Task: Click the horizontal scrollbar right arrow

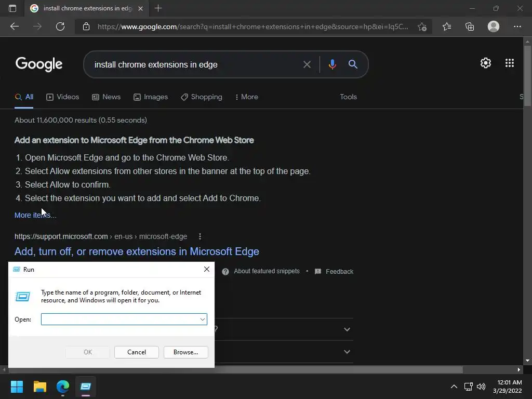Action: pyautogui.click(x=519, y=369)
